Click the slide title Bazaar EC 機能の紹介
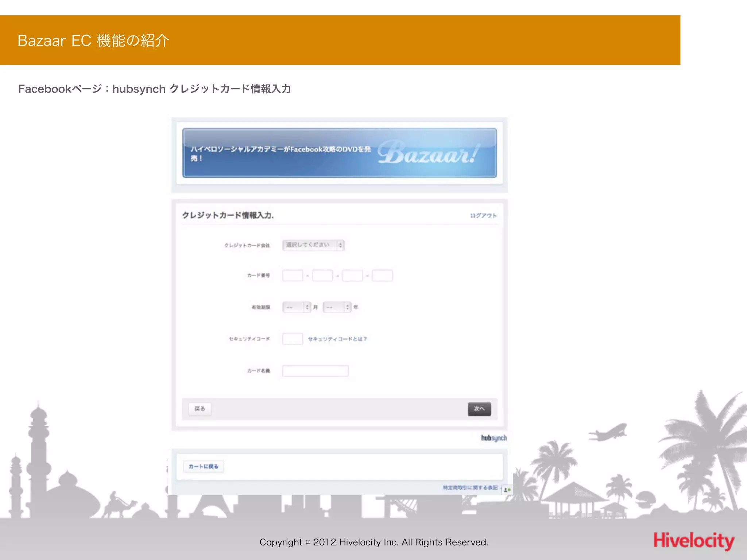 (93, 40)
